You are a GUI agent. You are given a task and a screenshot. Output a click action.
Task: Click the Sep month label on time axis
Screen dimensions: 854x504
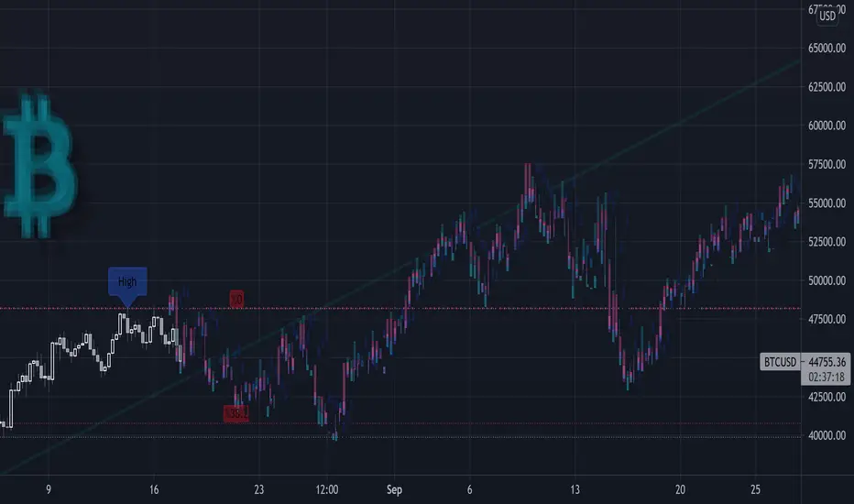[394, 489]
